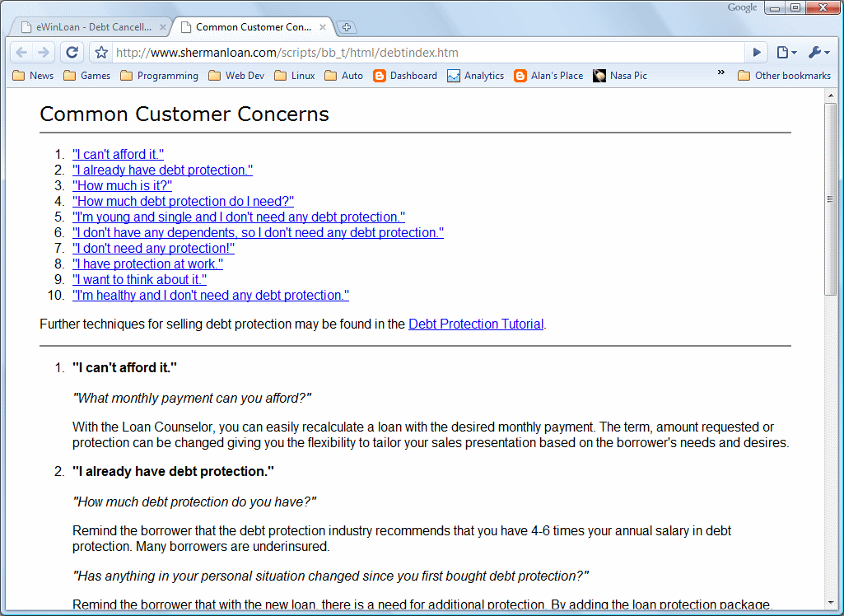Click the scrollbar up arrow
Image resolution: width=844 pixels, height=616 pixels.
[831, 96]
